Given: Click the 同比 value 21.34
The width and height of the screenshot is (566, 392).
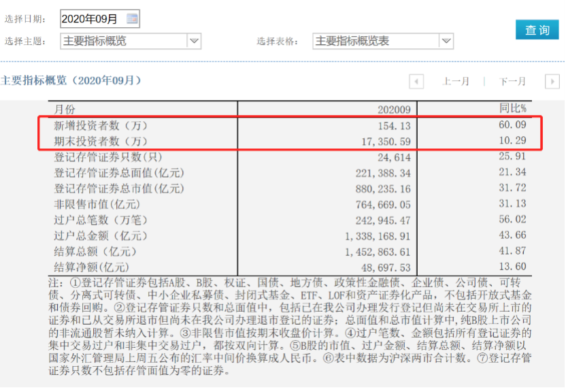Looking at the screenshot, I should tap(512, 171).
